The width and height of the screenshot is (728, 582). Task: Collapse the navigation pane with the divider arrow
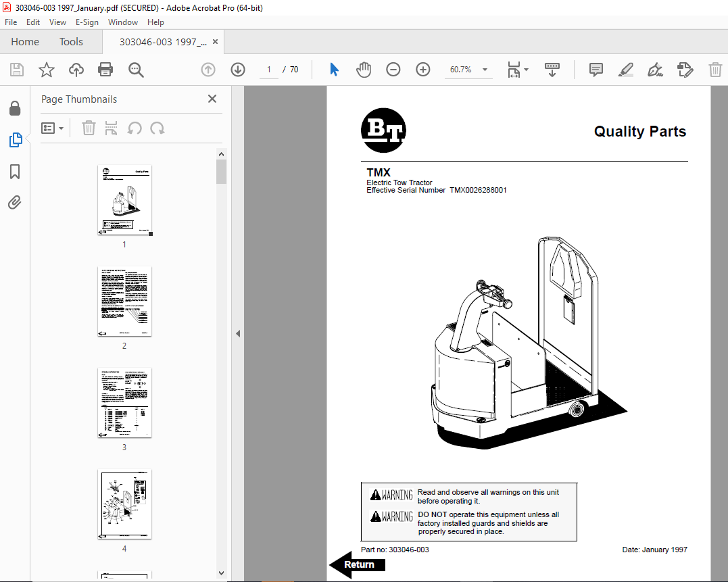click(x=238, y=333)
